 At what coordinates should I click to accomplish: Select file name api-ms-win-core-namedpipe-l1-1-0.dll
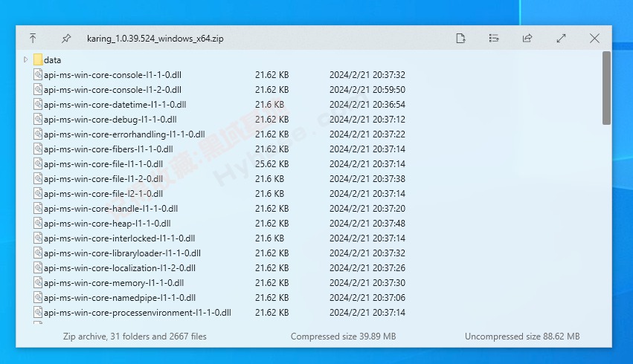point(120,297)
